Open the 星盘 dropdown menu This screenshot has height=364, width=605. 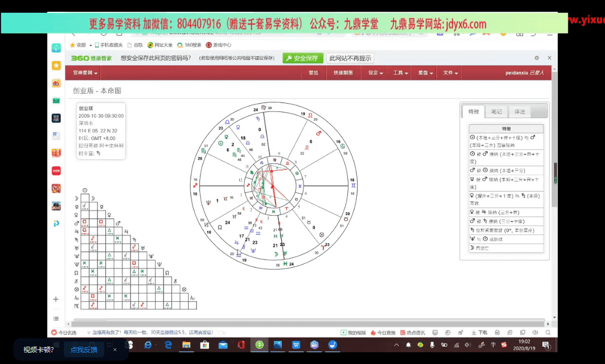(426, 73)
